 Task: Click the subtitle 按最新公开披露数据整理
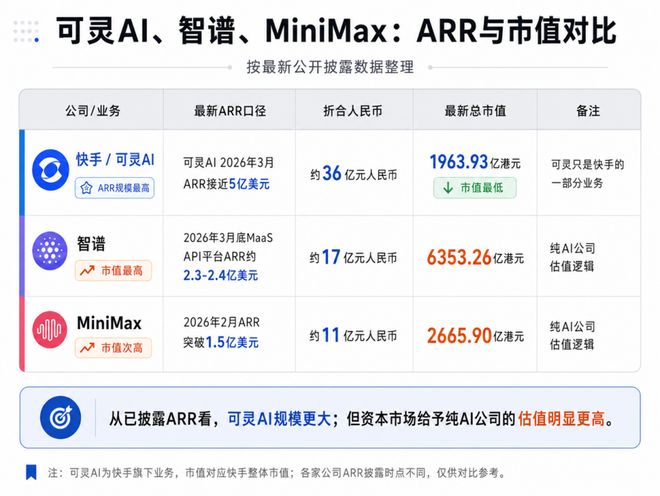(x=330, y=67)
